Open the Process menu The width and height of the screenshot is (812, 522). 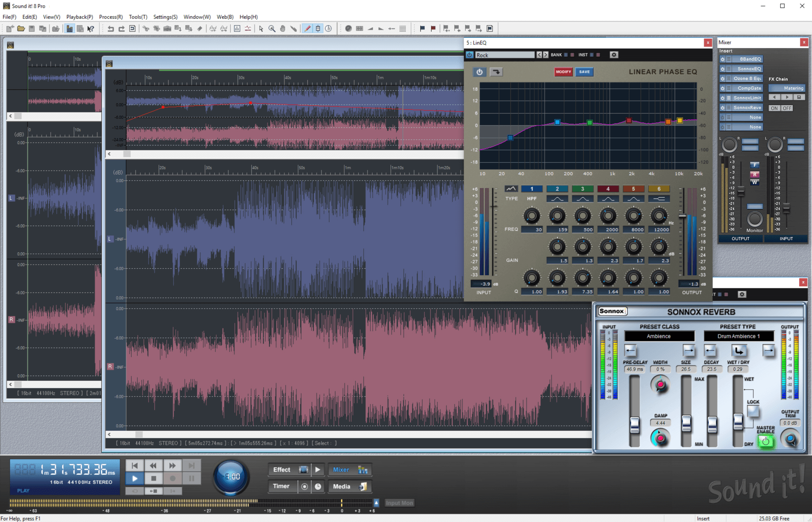pos(111,17)
